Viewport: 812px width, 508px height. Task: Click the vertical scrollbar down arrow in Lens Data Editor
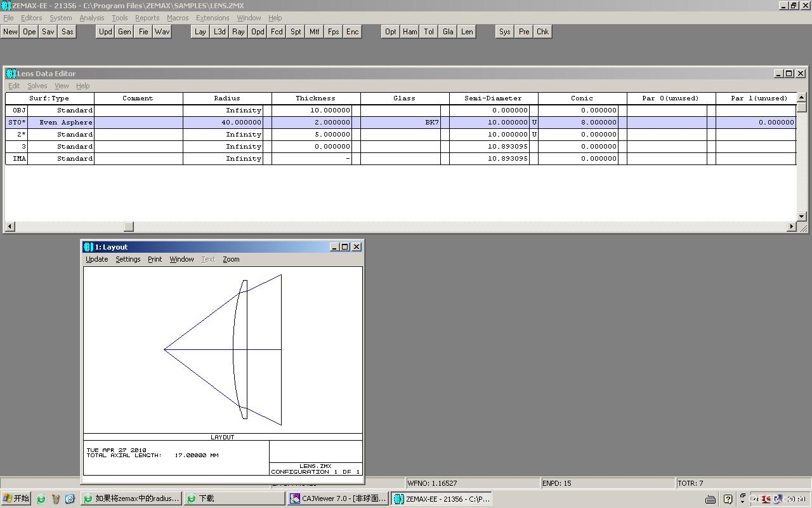[802, 217]
